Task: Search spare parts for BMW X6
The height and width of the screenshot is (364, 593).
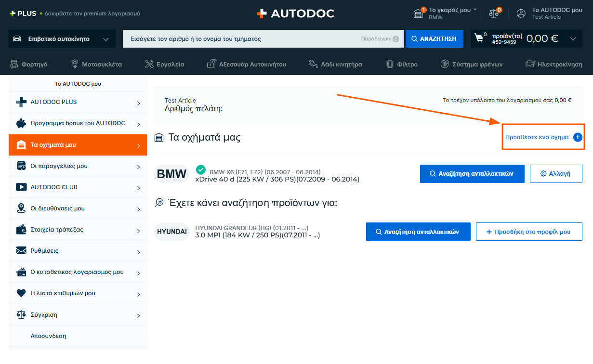Action: (x=472, y=174)
